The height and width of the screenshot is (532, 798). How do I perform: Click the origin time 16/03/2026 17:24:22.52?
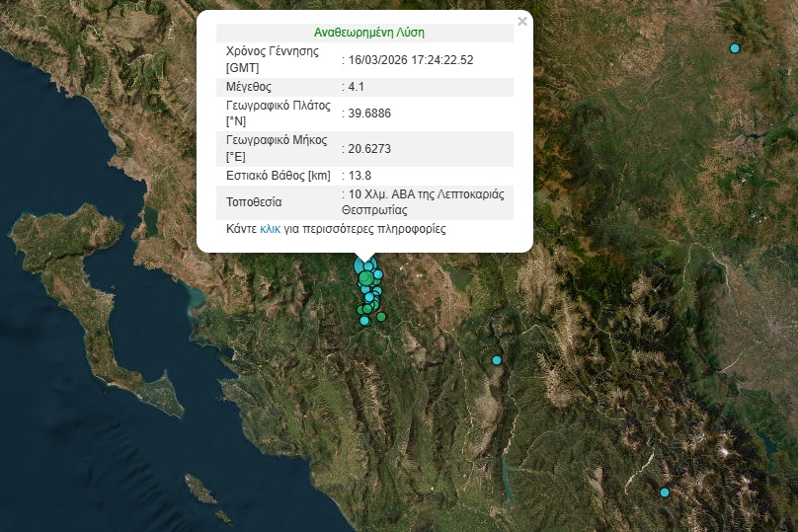coord(411,59)
